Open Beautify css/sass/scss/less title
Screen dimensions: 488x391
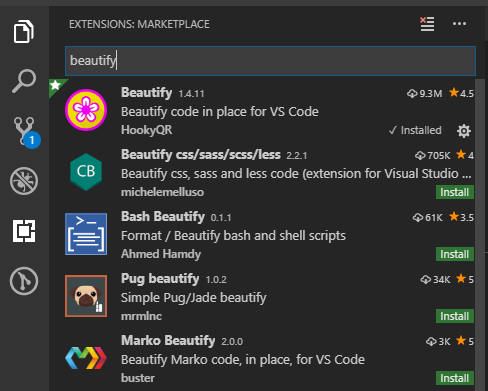201,155
